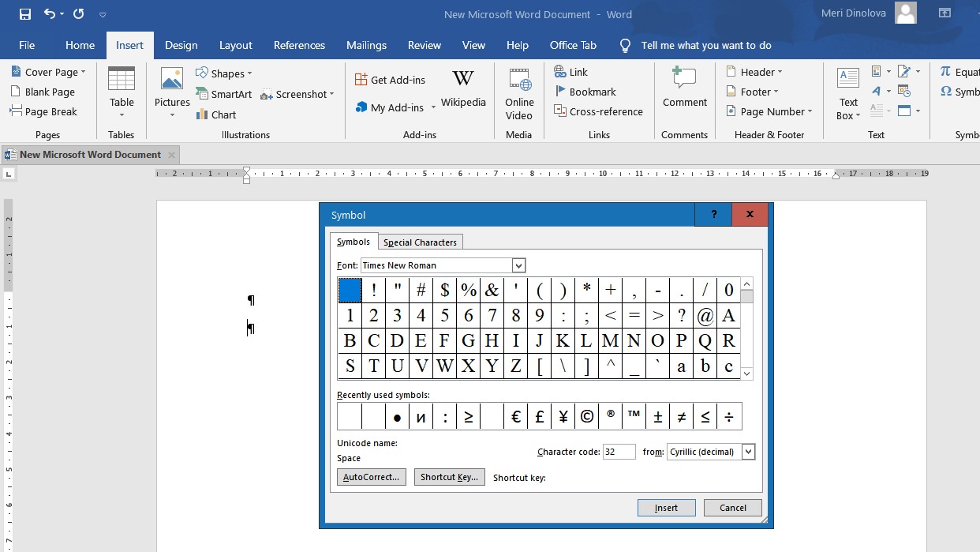Insert a Link

click(x=571, y=72)
